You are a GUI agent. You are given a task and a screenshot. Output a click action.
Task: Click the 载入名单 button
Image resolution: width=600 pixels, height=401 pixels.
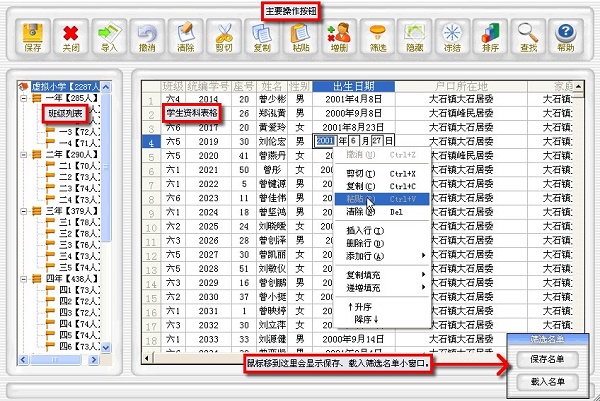[547, 381]
